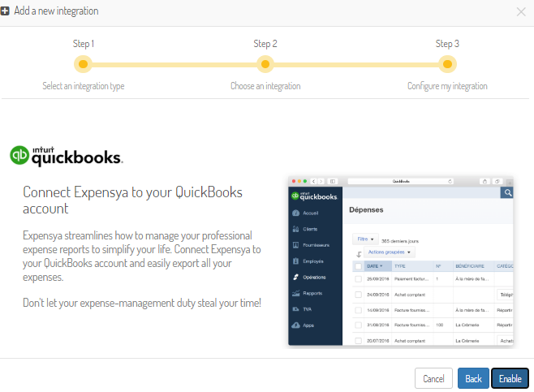Click the Intuit QuickBooks logo
Image resolution: width=534 pixels, height=392 pixels.
67,157
